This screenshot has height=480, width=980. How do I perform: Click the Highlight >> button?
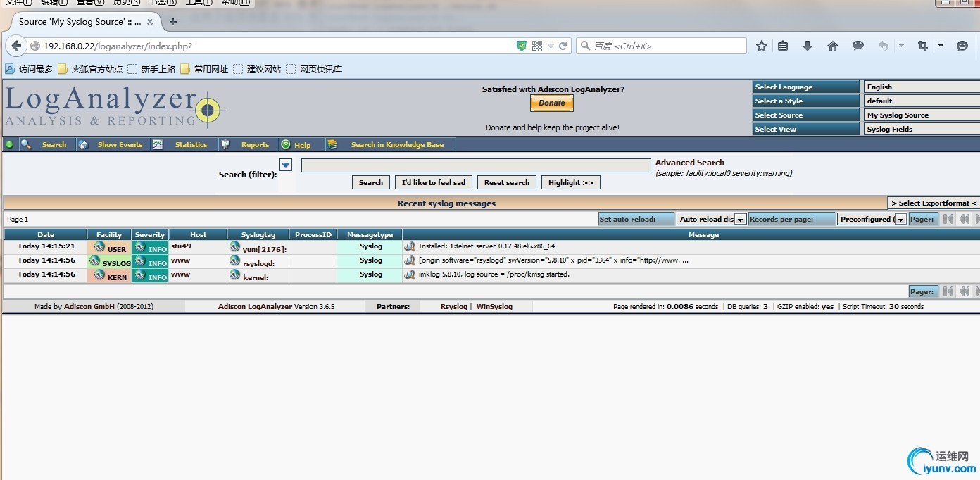(x=571, y=182)
